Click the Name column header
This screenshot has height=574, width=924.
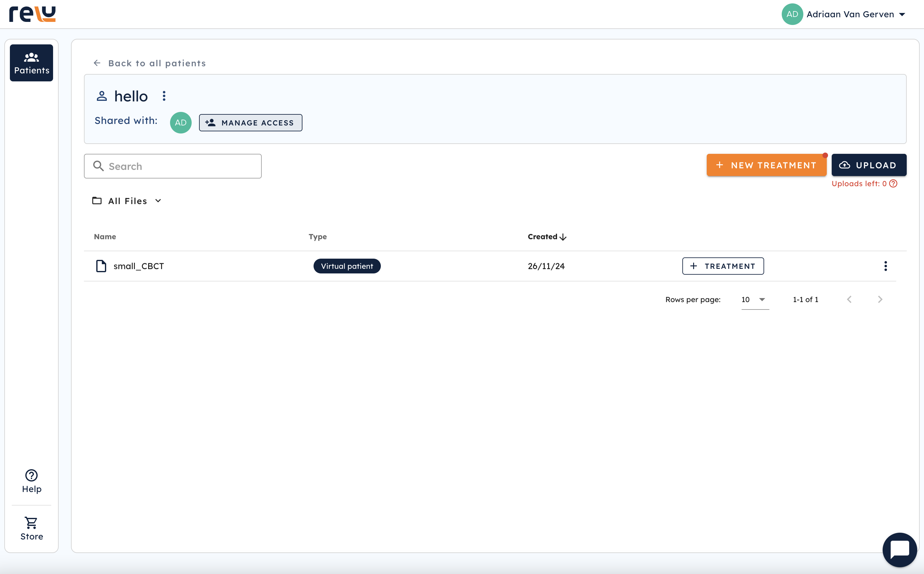105,236
